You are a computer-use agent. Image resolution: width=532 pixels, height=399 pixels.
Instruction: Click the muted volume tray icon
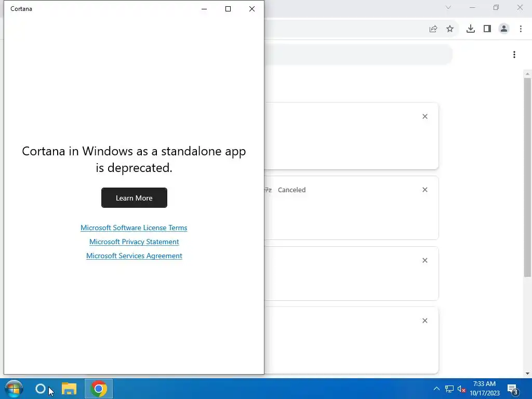[x=461, y=389]
